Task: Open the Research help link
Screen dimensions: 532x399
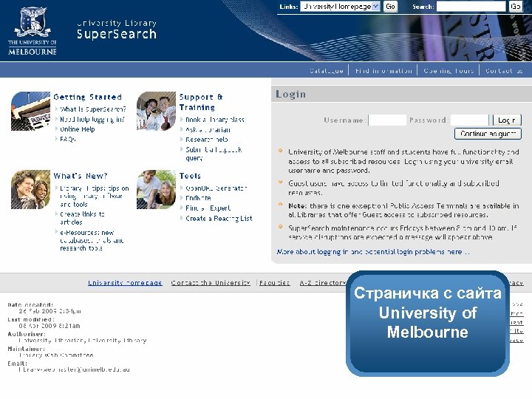Action: [207, 140]
